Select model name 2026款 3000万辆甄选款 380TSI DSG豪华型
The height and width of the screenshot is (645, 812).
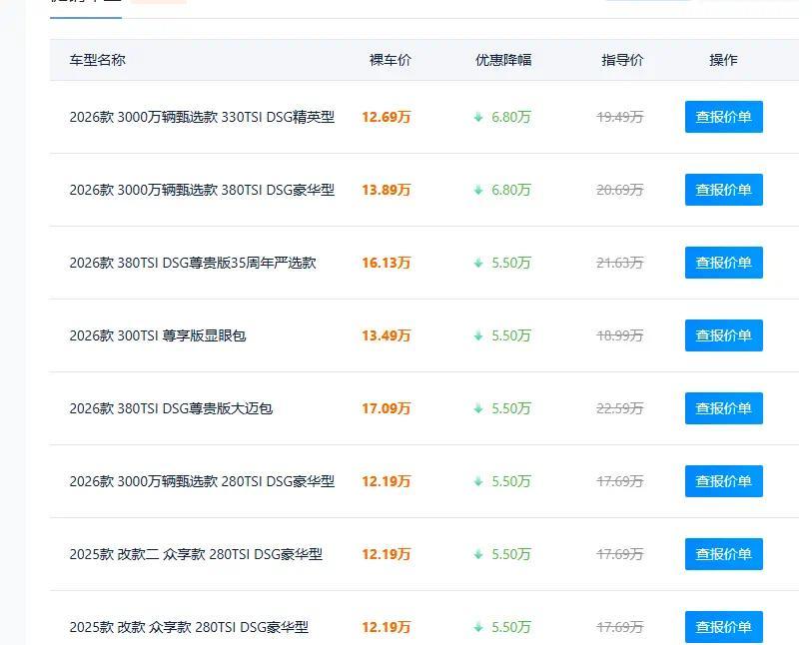[x=202, y=190]
